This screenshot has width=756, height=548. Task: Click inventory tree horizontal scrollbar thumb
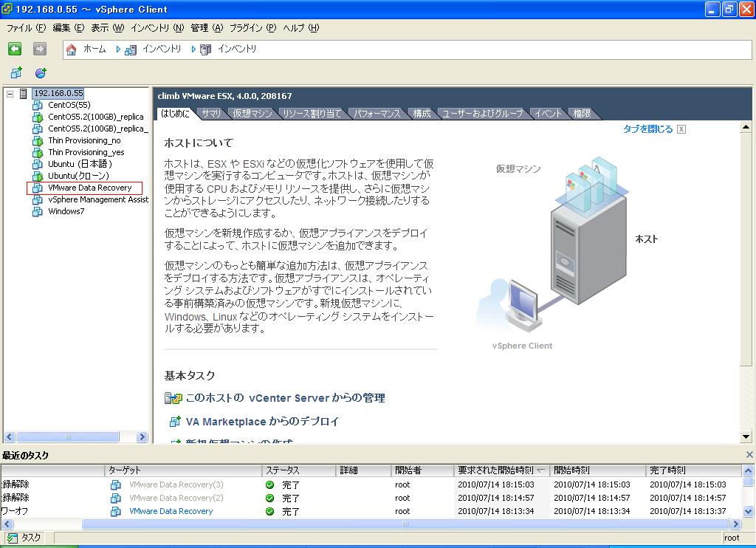coord(67,437)
